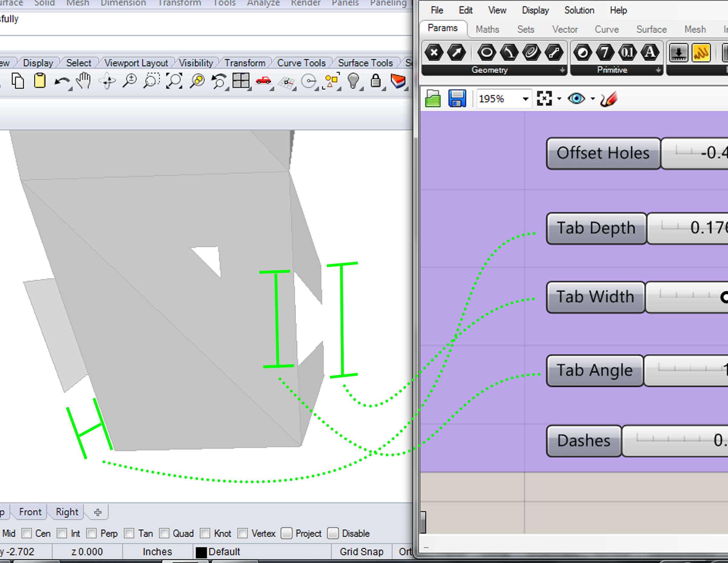Switch to the Vector component tab
The width and height of the screenshot is (728, 563).
[566, 29]
